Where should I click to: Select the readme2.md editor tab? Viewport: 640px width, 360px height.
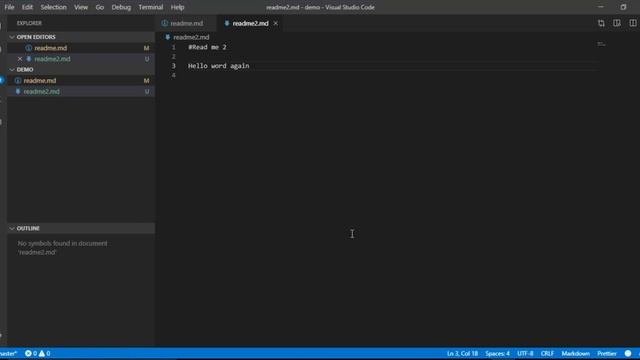(250, 23)
